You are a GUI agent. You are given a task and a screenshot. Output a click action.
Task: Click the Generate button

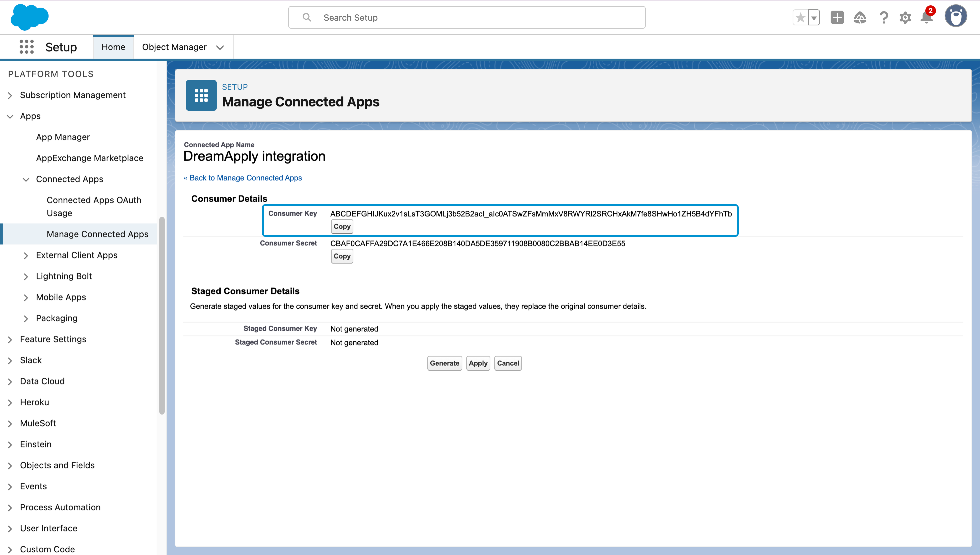point(444,363)
